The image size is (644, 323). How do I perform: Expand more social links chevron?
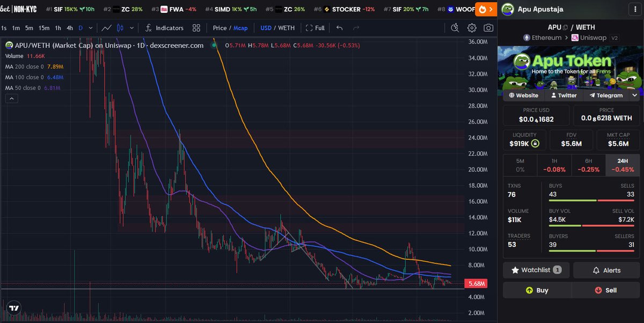coord(635,96)
